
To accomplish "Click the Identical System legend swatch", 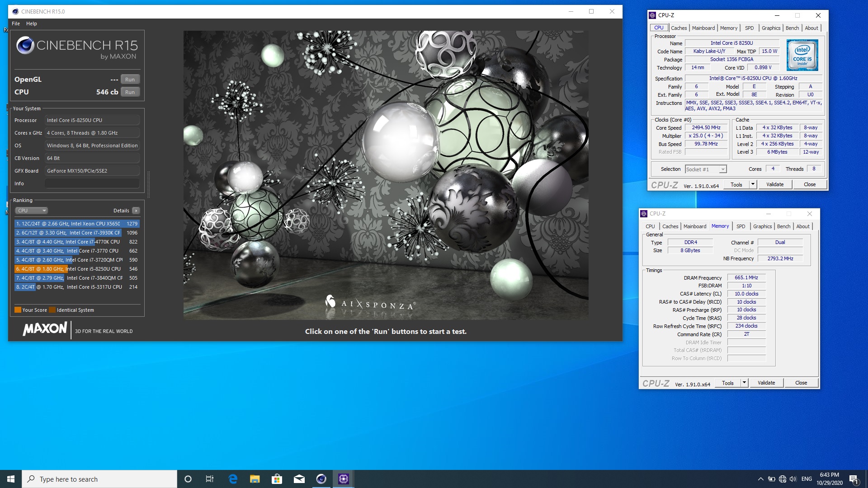I will (52, 310).
